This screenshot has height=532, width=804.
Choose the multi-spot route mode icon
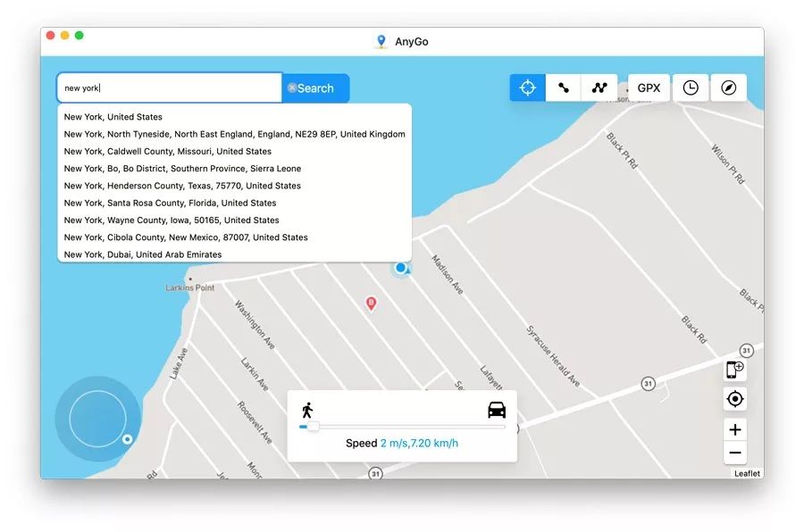pyautogui.click(x=599, y=87)
